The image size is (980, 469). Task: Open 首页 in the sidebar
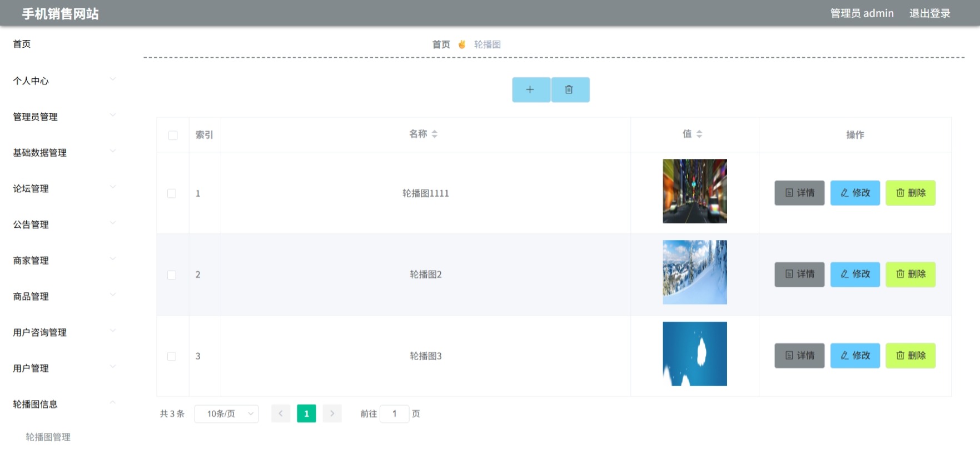click(x=22, y=44)
